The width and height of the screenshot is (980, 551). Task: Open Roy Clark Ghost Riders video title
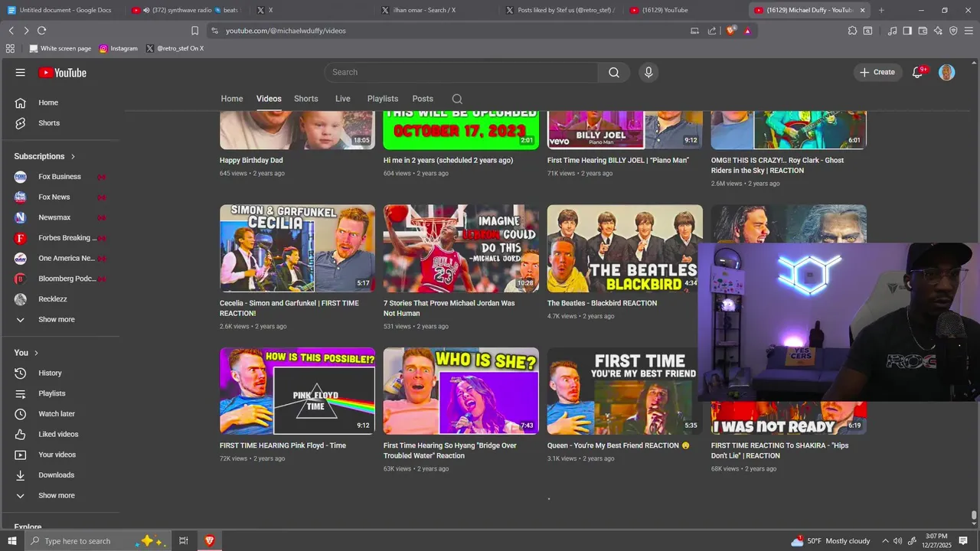[x=777, y=165]
